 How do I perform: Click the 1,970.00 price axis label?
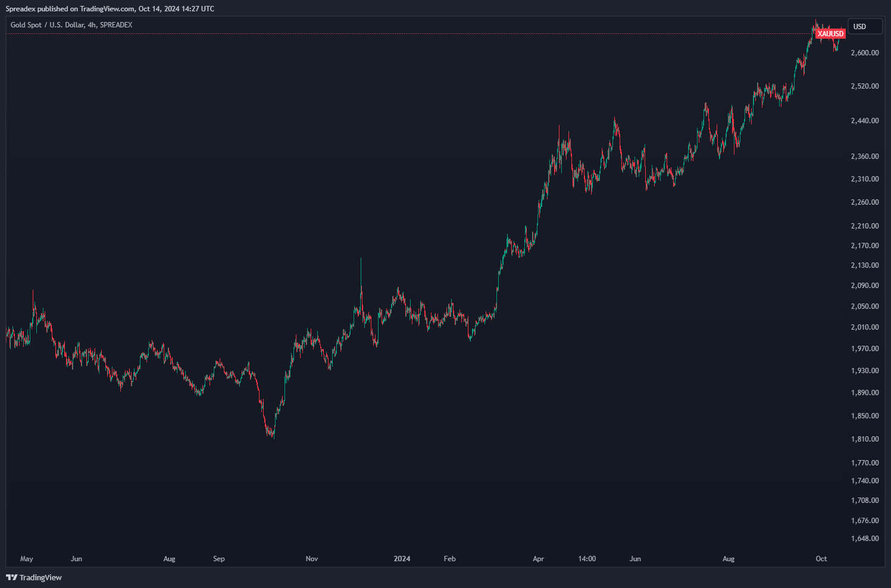(865, 349)
